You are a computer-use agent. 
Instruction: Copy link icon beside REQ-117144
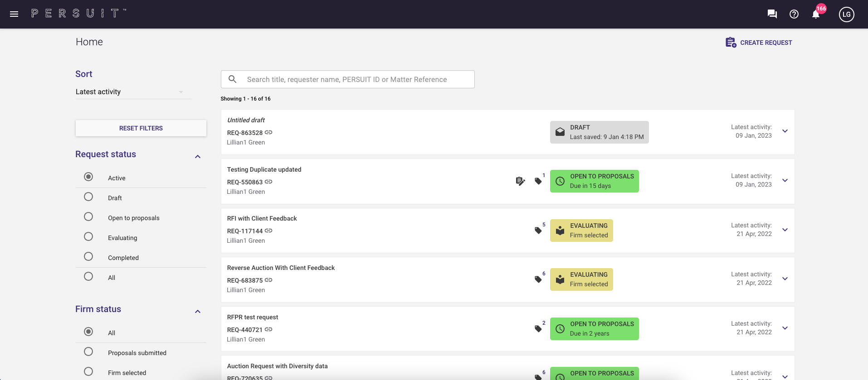268,231
